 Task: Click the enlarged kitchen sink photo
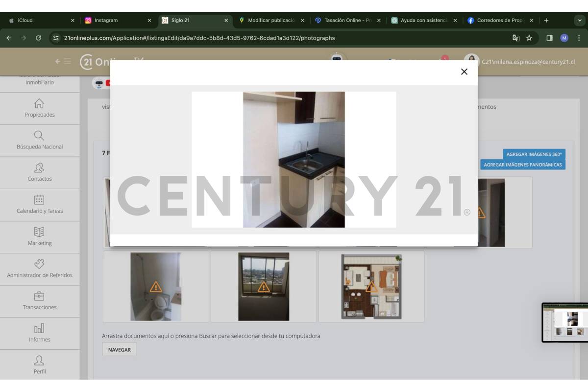[294, 160]
